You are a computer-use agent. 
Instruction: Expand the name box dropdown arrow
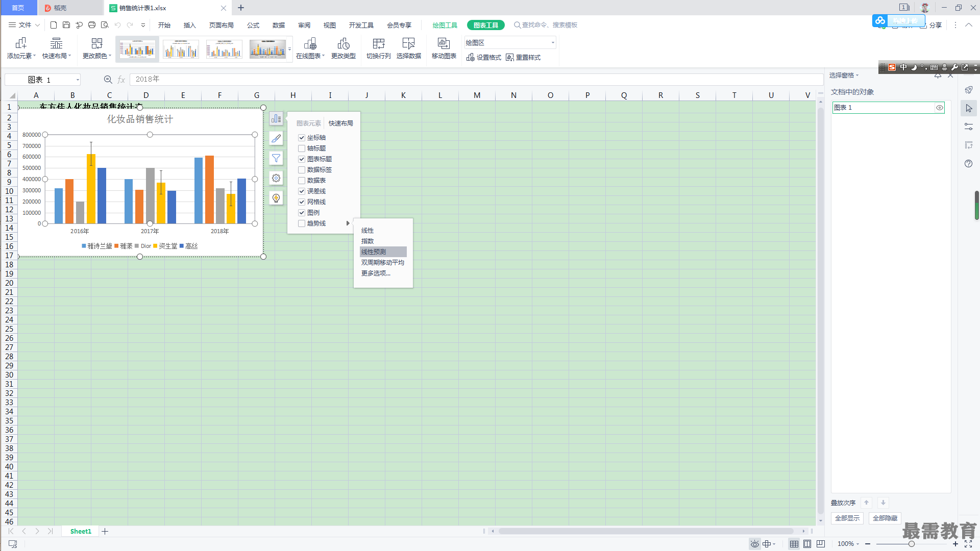78,80
